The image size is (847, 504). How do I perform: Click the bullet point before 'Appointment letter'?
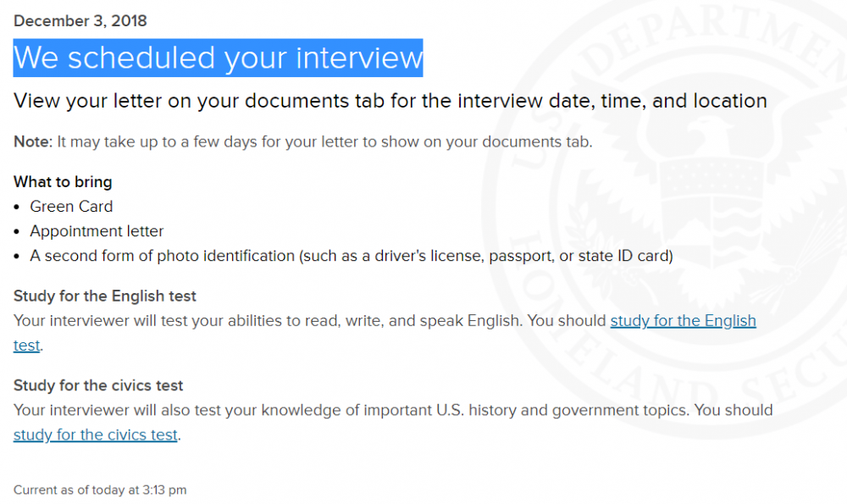tap(17, 232)
